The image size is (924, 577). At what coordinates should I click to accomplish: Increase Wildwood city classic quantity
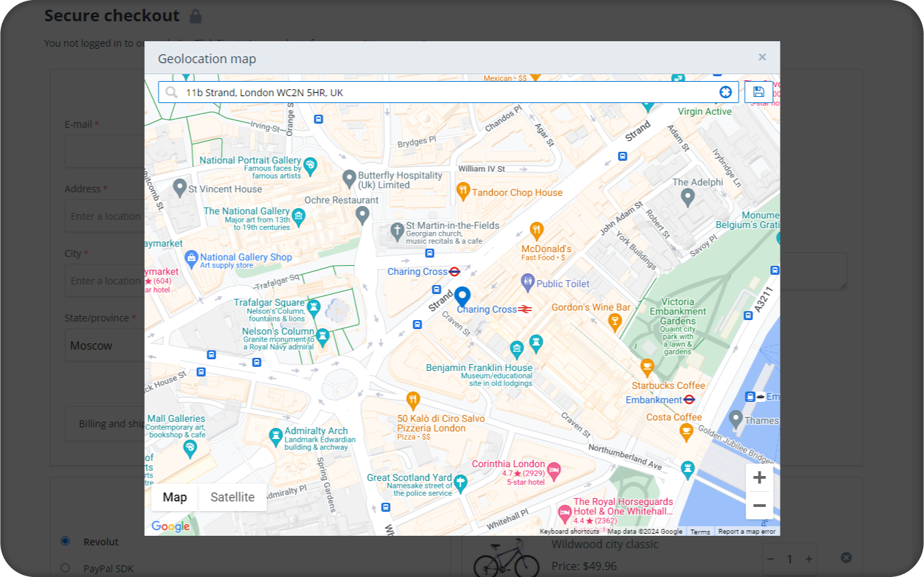pos(809,559)
